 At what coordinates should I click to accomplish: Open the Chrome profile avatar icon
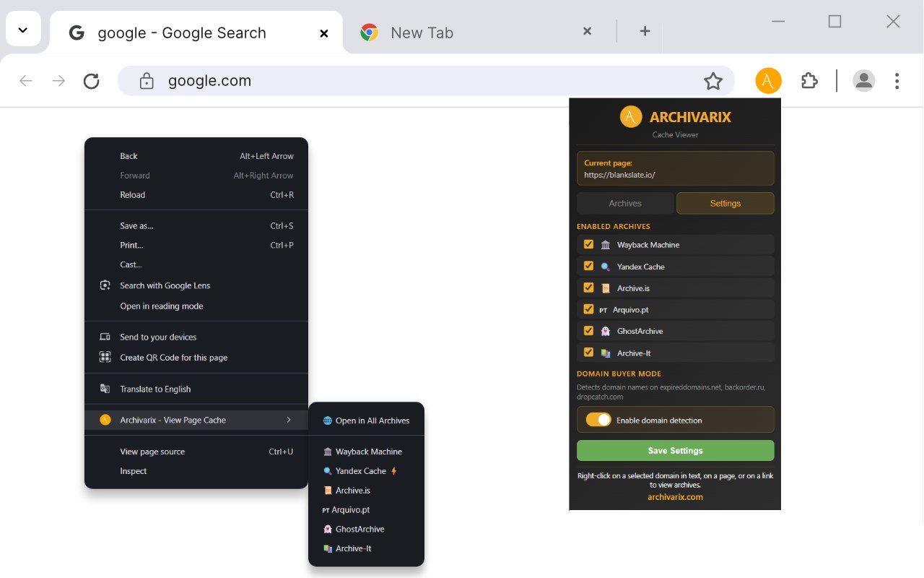[x=863, y=81]
